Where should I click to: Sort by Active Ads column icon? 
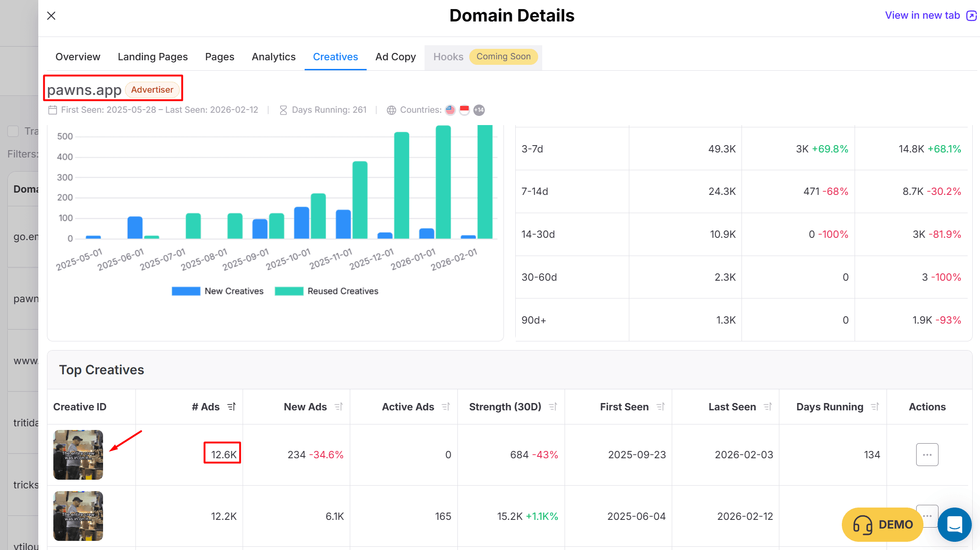[446, 407]
